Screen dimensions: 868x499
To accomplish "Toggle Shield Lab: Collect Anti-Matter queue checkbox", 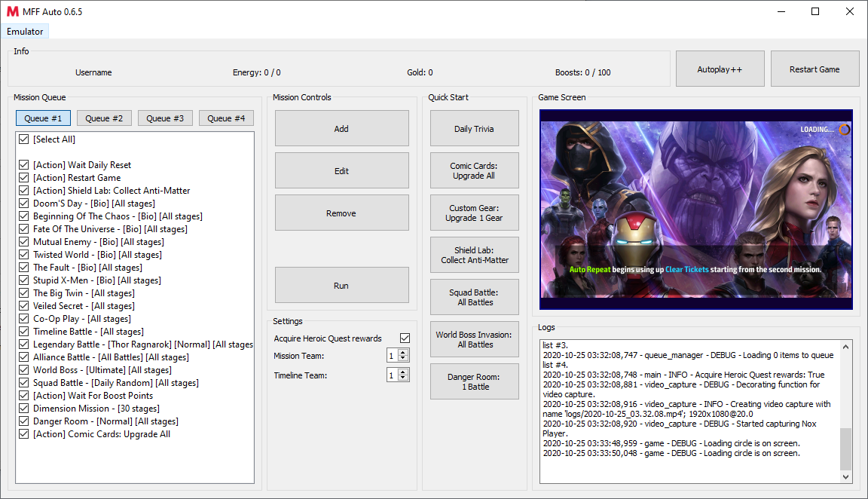I will point(24,191).
